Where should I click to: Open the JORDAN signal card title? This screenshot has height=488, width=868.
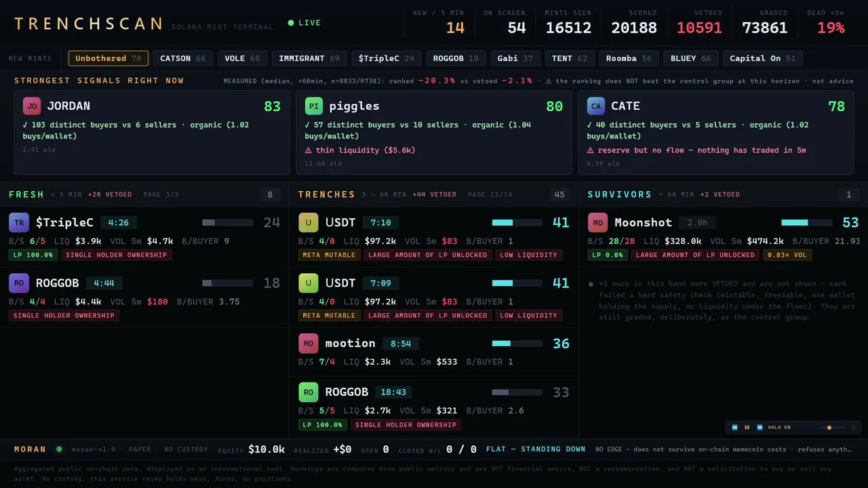68,106
